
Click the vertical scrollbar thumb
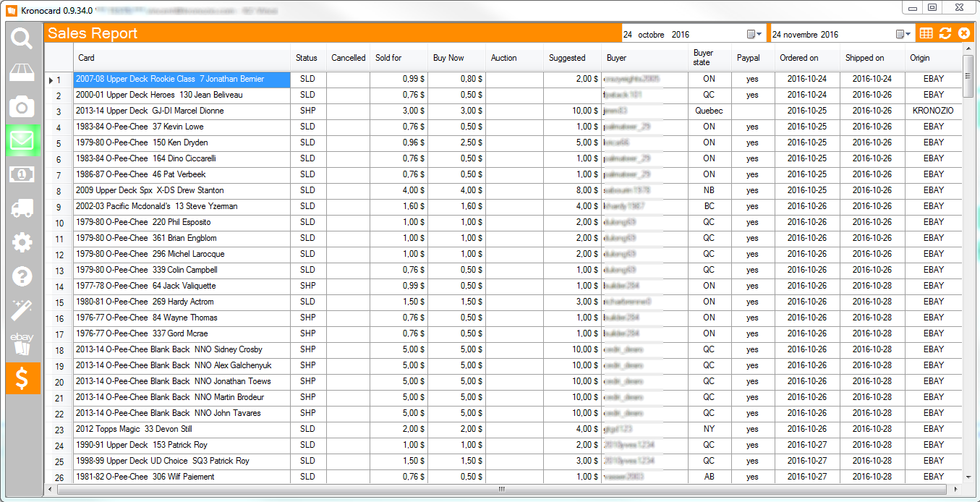pyautogui.click(x=968, y=75)
